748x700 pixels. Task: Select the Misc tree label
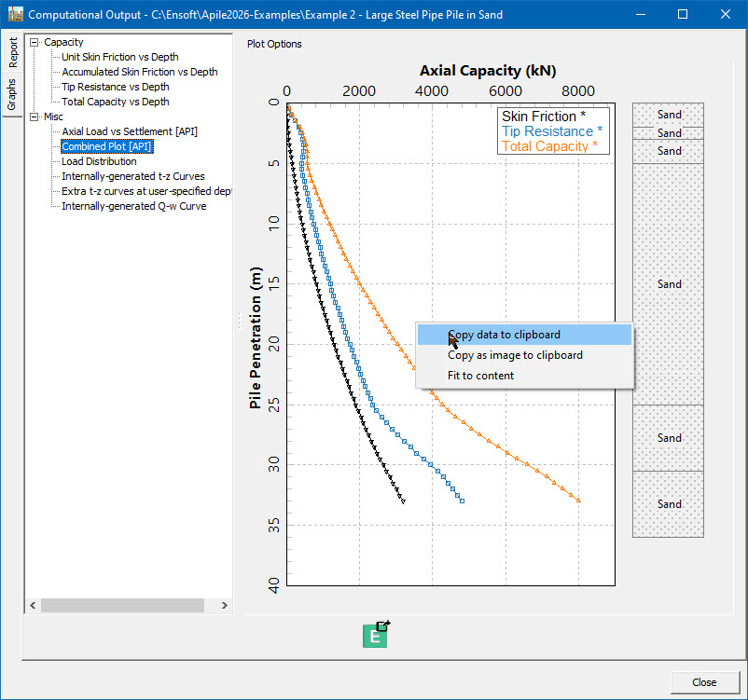[x=53, y=117]
